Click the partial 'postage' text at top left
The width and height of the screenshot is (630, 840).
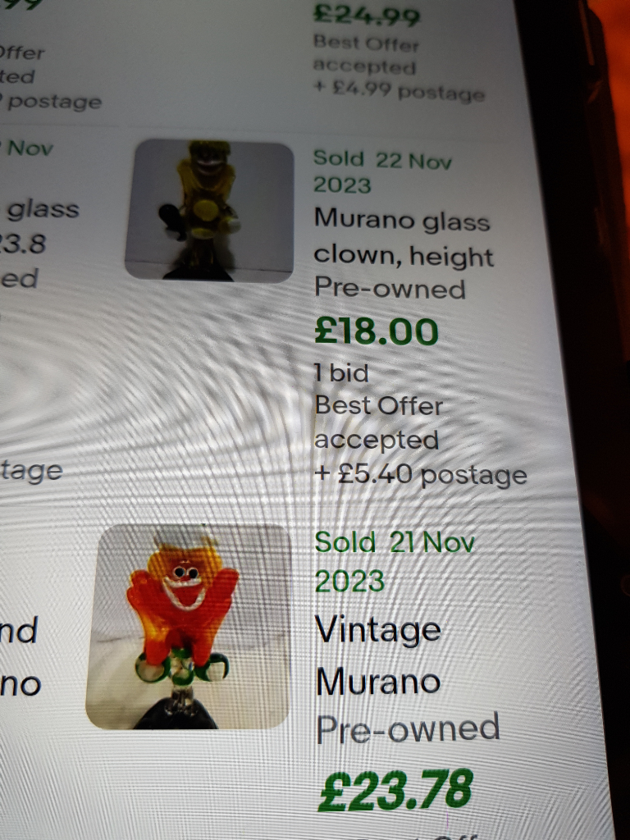point(55,102)
